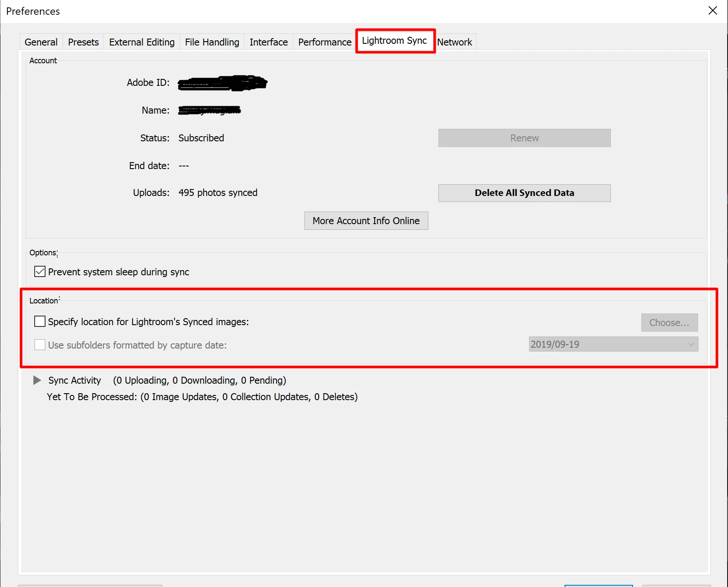Open the 2019/09-19 date format dropdown
Screen dimensions: 728x587
(x=613, y=344)
